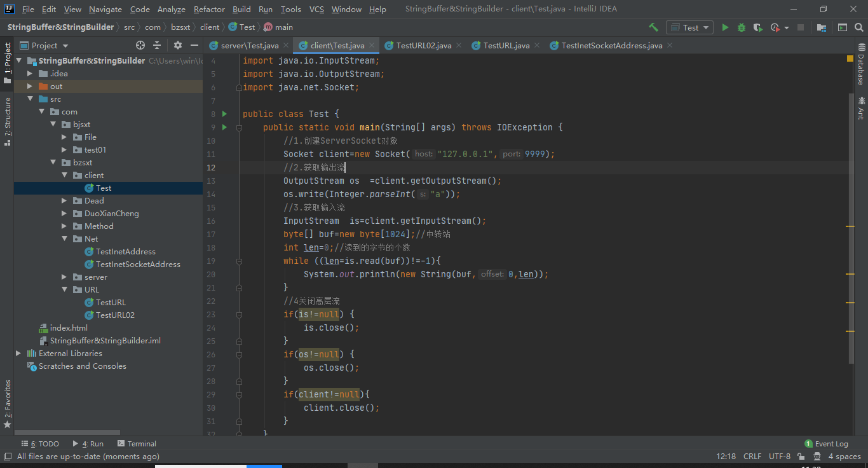The image size is (868, 468).
Task: Toggle the Terminal tool window
Action: click(x=136, y=444)
